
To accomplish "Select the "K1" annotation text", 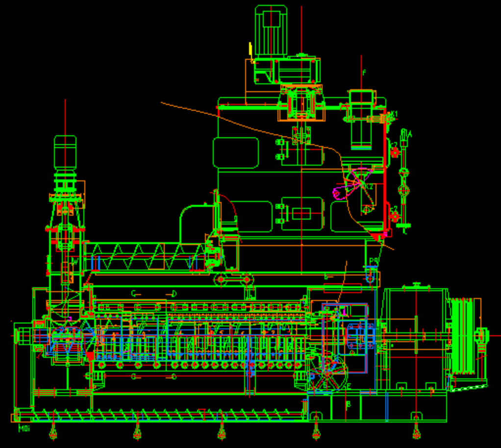I will click(394, 114).
